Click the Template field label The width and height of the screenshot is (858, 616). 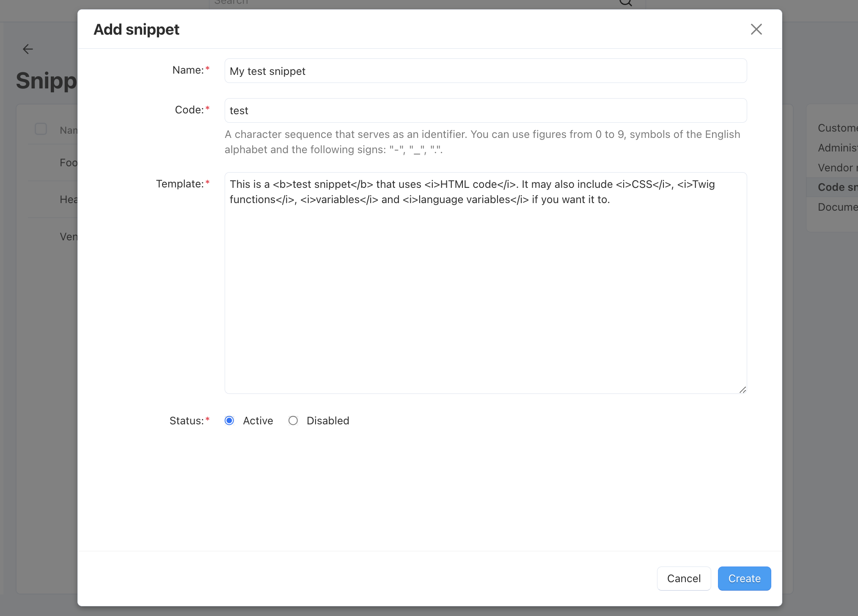tap(182, 184)
